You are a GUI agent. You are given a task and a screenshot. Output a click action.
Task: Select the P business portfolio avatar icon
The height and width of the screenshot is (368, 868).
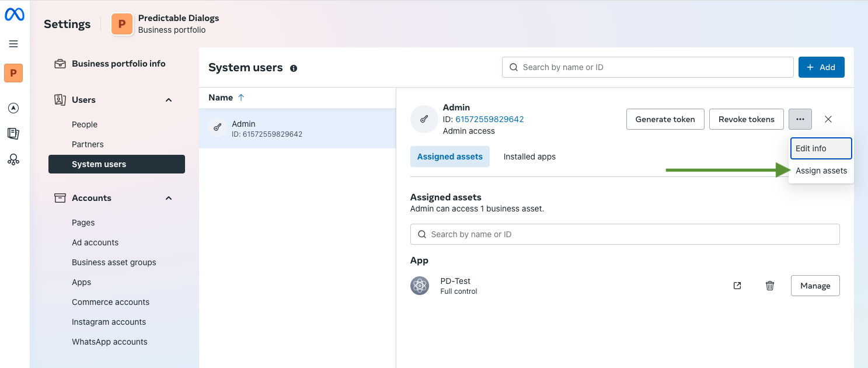[x=13, y=73]
